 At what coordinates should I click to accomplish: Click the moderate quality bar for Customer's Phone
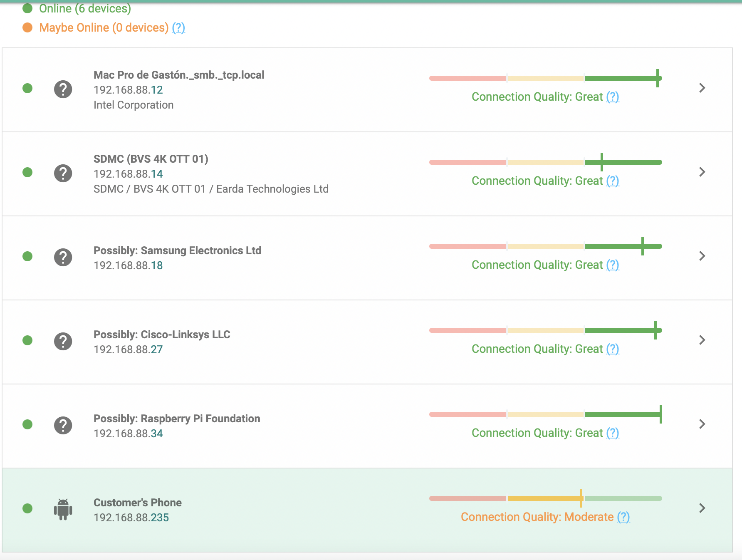coord(546,498)
